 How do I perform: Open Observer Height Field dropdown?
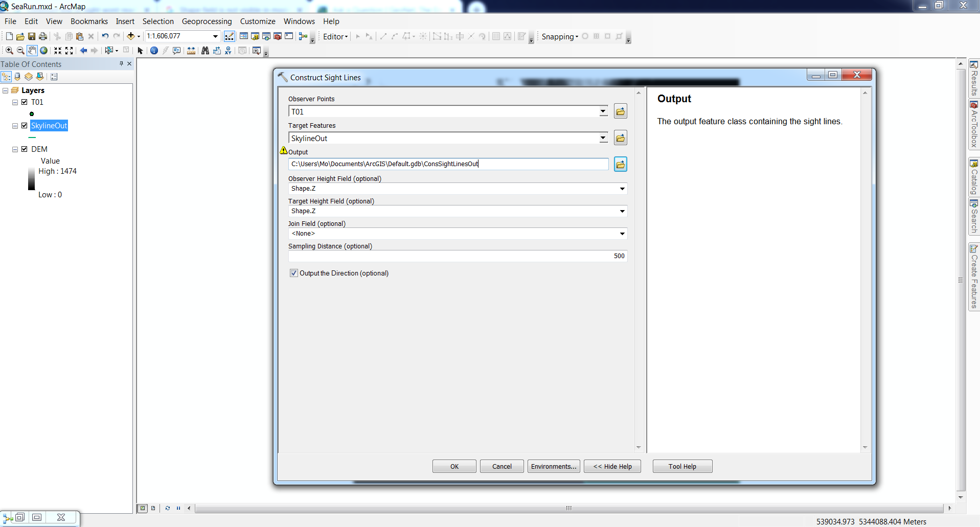(622, 189)
